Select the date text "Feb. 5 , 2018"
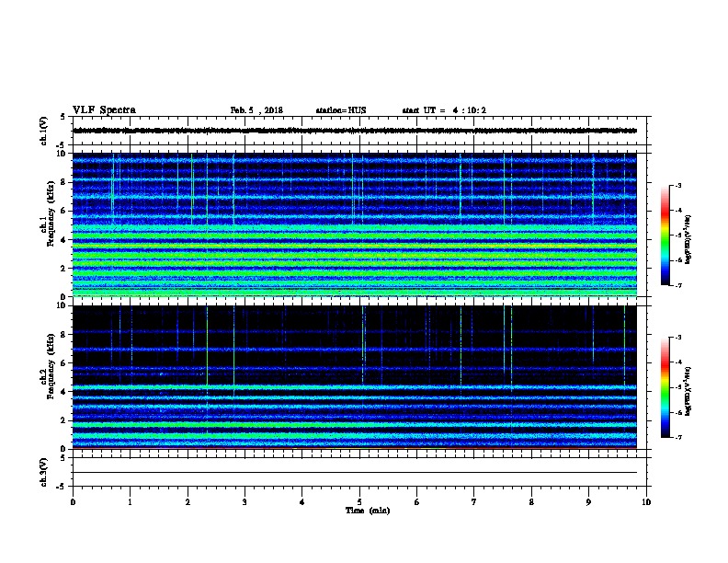 256,110
